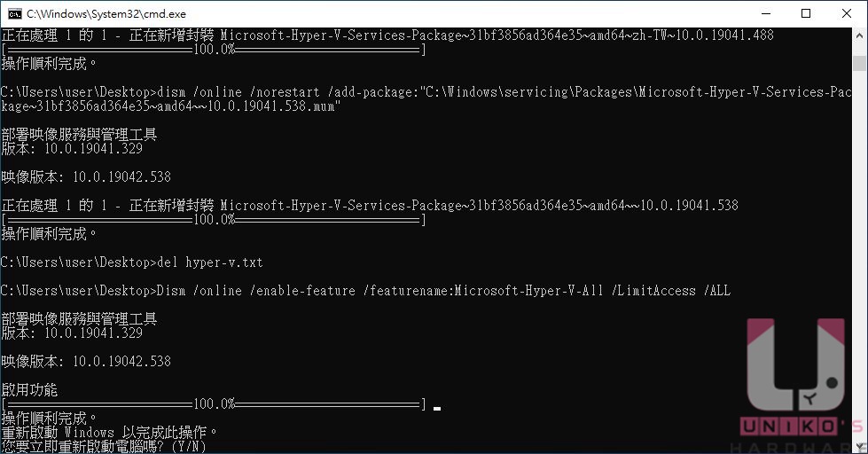Close the cmd.exe window
Image resolution: width=868 pixels, height=454 pixels.
(847, 14)
